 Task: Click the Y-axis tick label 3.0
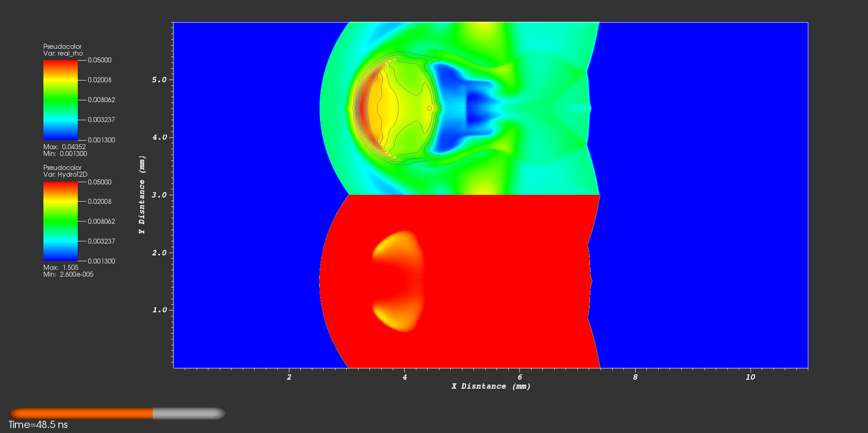[159, 195]
